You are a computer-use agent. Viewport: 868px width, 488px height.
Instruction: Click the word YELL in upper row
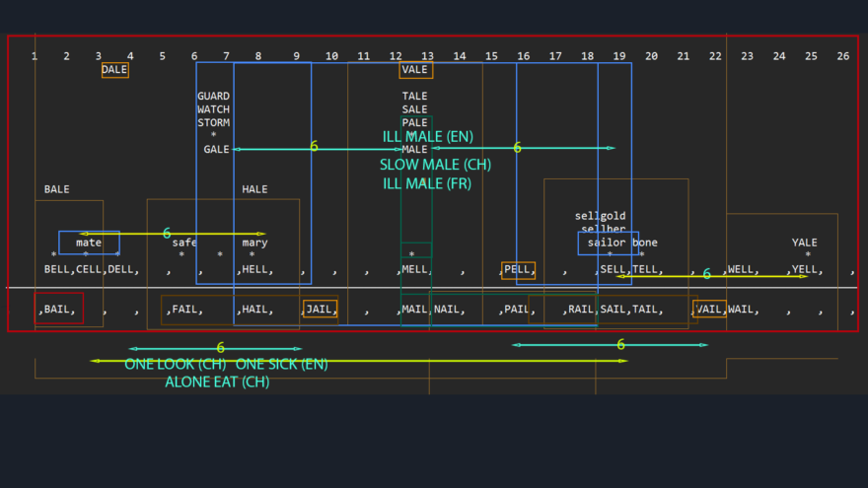804,270
